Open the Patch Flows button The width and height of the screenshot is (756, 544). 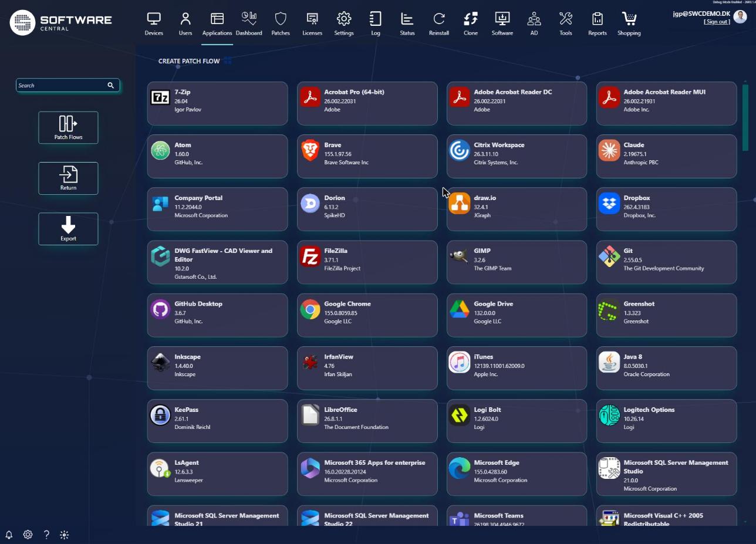coord(68,127)
